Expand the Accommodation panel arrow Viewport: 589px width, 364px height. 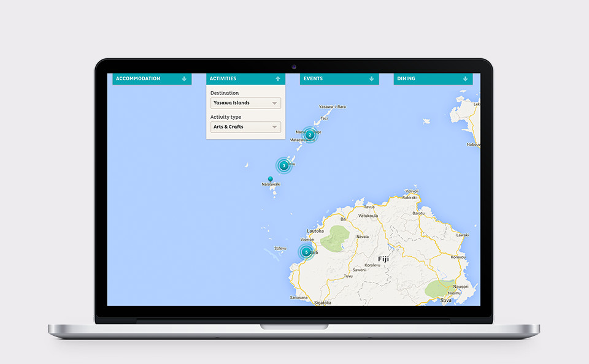tap(184, 79)
